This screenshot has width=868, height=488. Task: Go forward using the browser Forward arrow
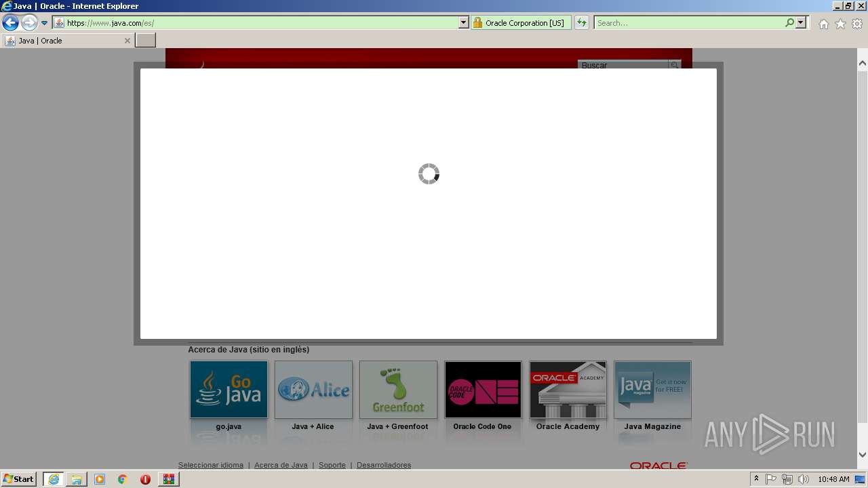[x=29, y=23]
